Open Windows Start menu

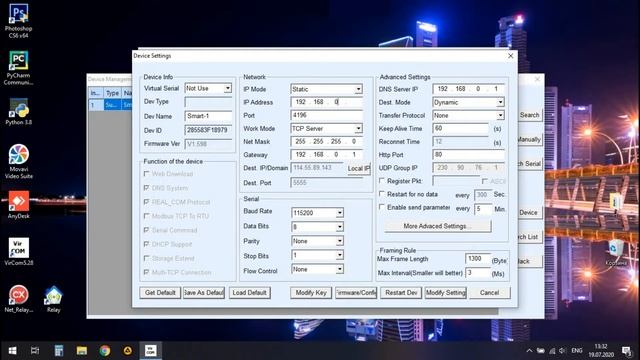click(x=12, y=351)
